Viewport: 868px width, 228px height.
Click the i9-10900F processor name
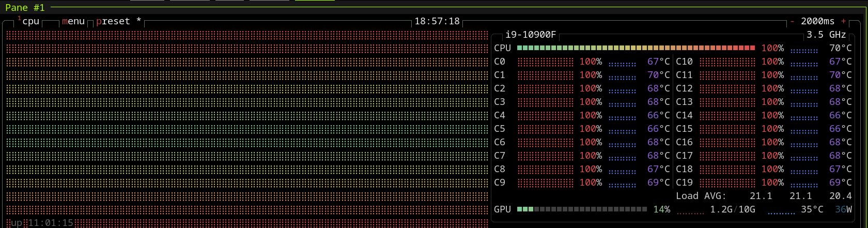point(531,35)
